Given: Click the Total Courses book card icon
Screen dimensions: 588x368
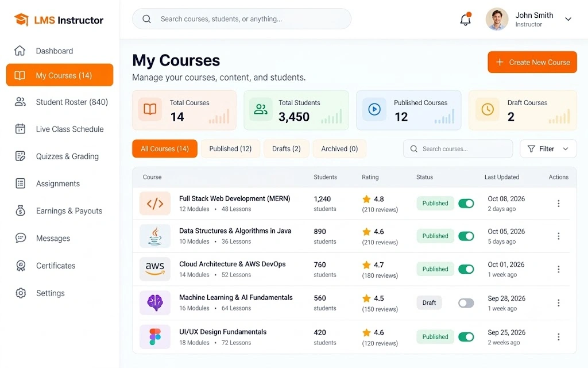Looking at the screenshot, I should coord(150,109).
